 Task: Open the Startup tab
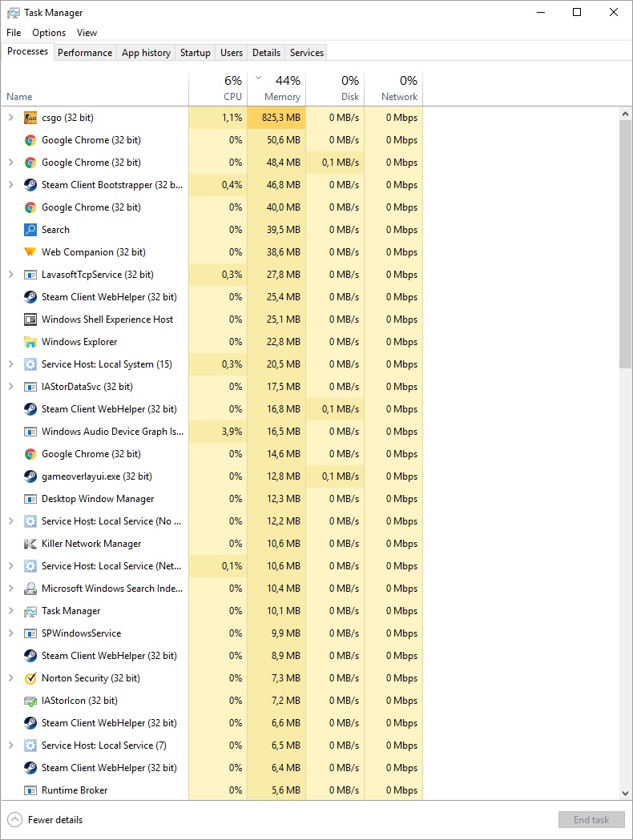196,53
